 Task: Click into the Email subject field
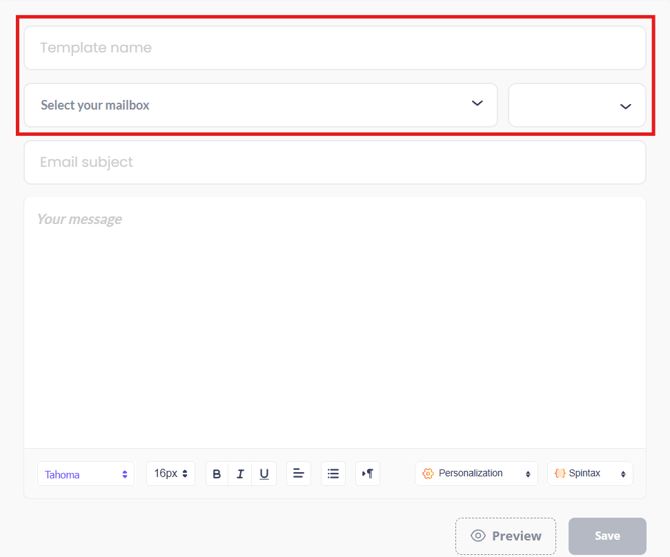tap(335, 162)
